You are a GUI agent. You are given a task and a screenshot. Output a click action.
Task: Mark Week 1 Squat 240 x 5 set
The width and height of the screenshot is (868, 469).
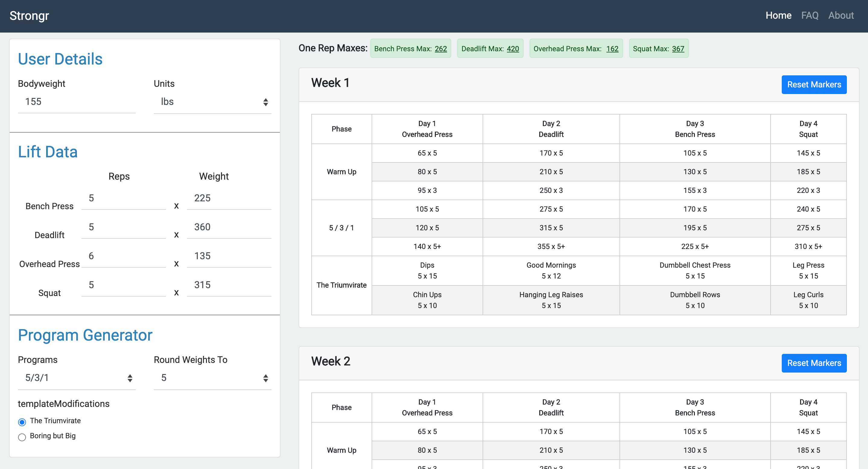coord(808,209)
